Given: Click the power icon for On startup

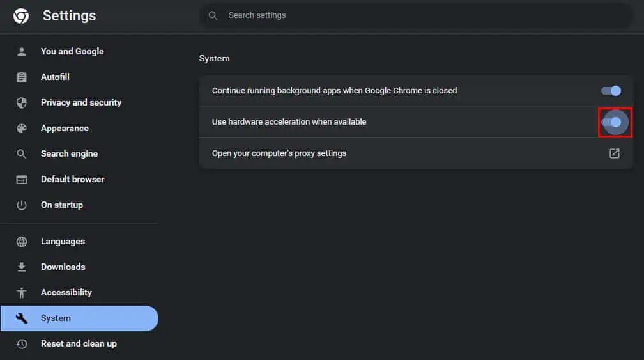Looking at the screenshot, I should pyautogui.click(x=22, y=205).
